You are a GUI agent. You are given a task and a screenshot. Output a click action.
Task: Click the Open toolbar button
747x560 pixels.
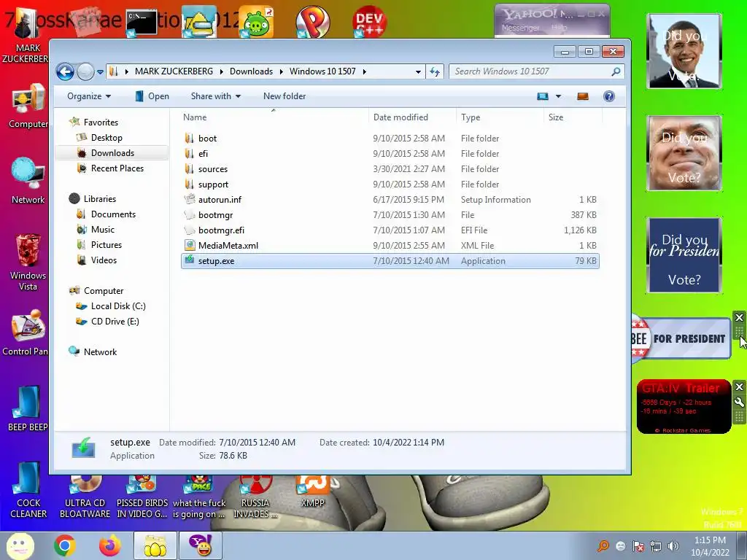pyautogui.click(x=152, y=96)
